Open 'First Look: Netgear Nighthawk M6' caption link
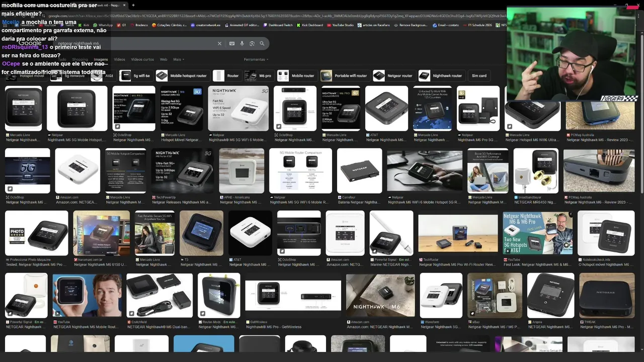The height and width of the screenshot is (362, 644). click(537, 264)
